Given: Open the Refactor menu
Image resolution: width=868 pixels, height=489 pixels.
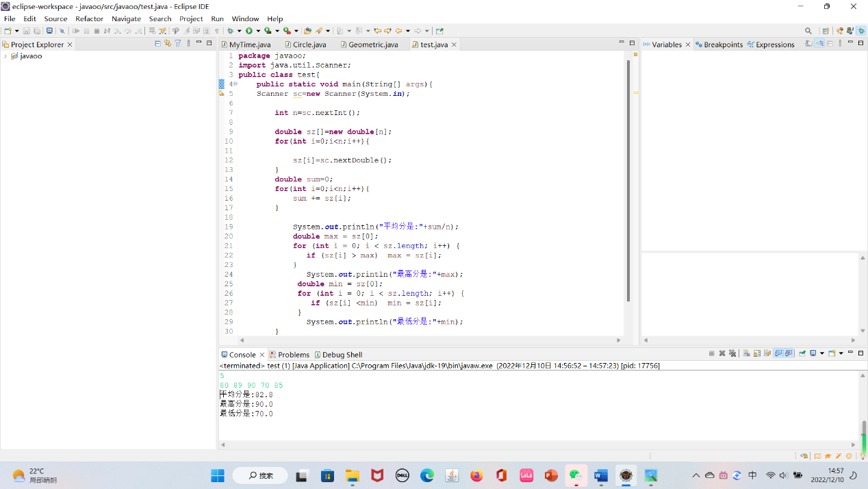Looking at the screenshot, I should tap(89, 18).
